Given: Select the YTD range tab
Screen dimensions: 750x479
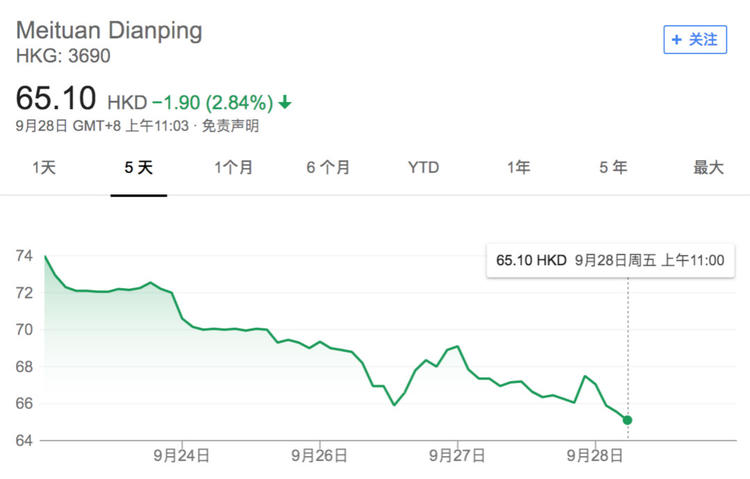Looking at the screenshot, I should (423, 167).
